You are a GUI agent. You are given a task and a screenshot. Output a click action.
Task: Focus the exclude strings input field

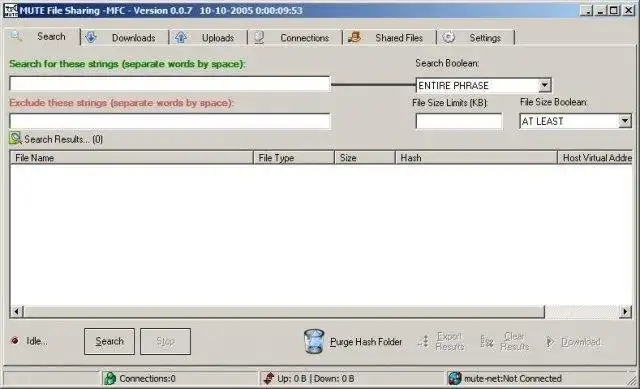[170, 121]
